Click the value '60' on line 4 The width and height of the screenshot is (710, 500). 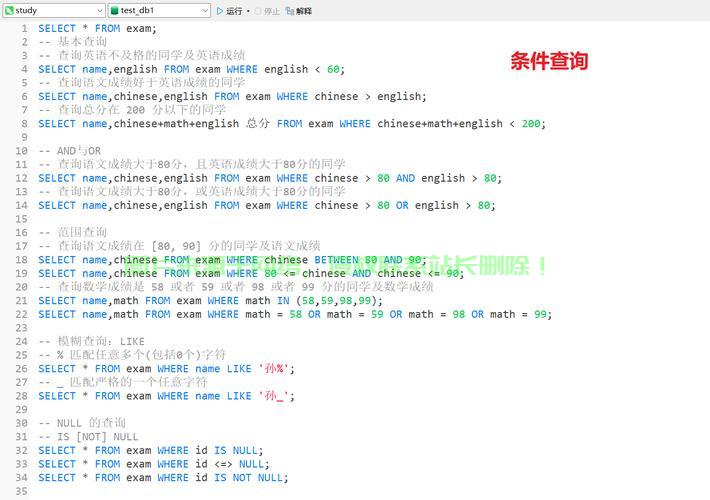(x=333, y=69)
